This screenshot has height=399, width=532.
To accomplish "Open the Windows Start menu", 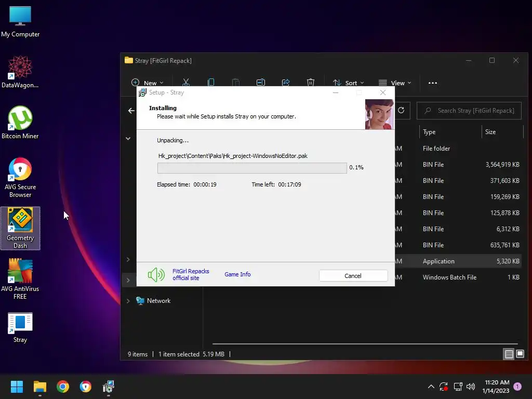I will tap(17, 387).
